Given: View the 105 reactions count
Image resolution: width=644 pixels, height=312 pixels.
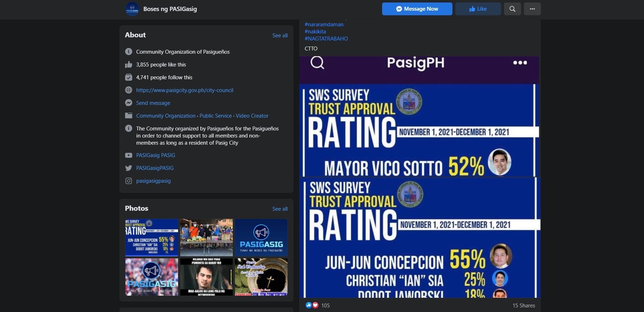Looking at the screenshot, I should tap(325, 305).
